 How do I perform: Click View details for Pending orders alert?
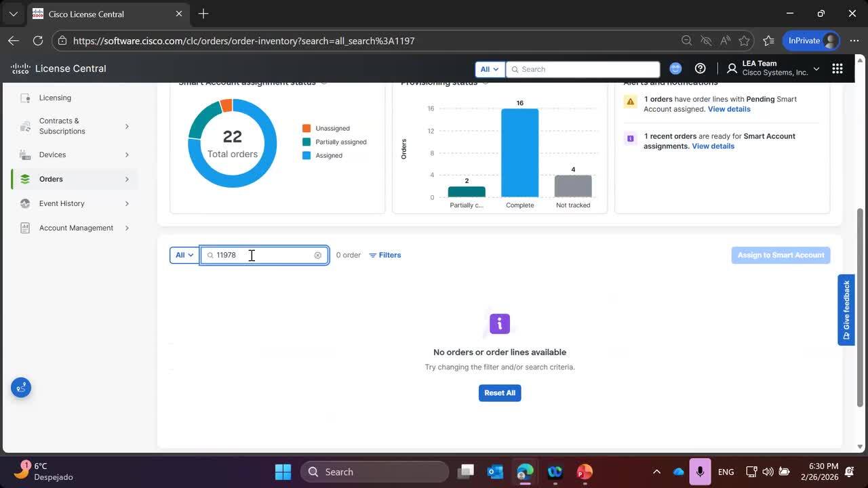729,109
